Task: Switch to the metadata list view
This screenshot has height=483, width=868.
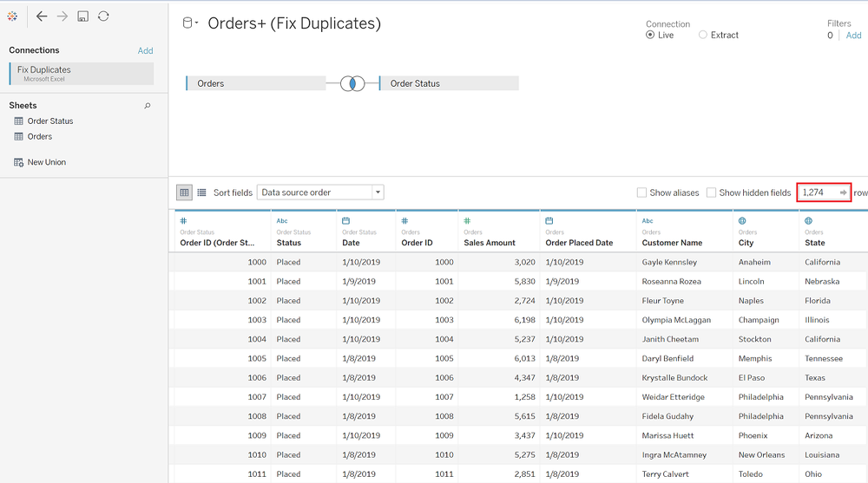Action: click(x=201, y=193)
